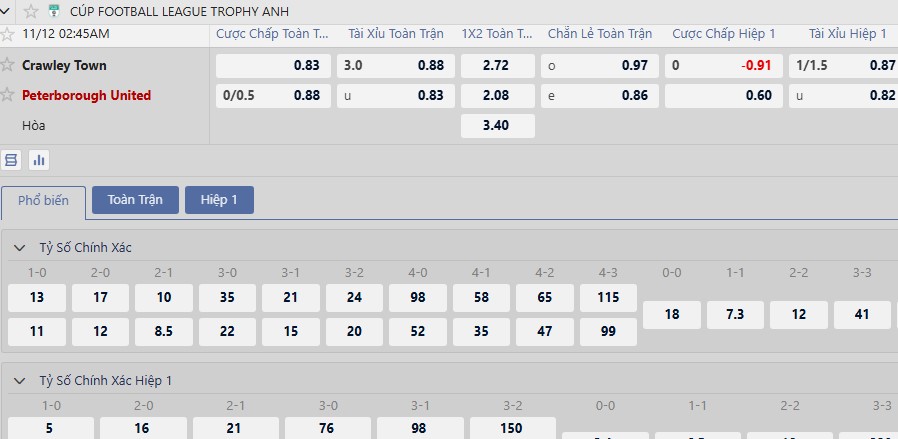Click the Football League Trophy league logo
898x439 pixels.
coord(55,11)
